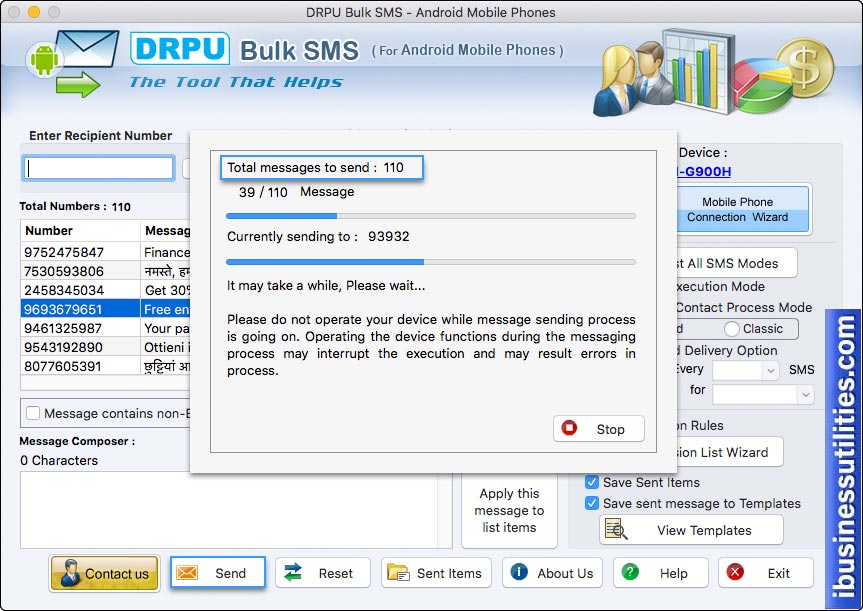Click the Android robot logo icon
Viewport: 863px width, 611px height.
click(x=44, y=59)
